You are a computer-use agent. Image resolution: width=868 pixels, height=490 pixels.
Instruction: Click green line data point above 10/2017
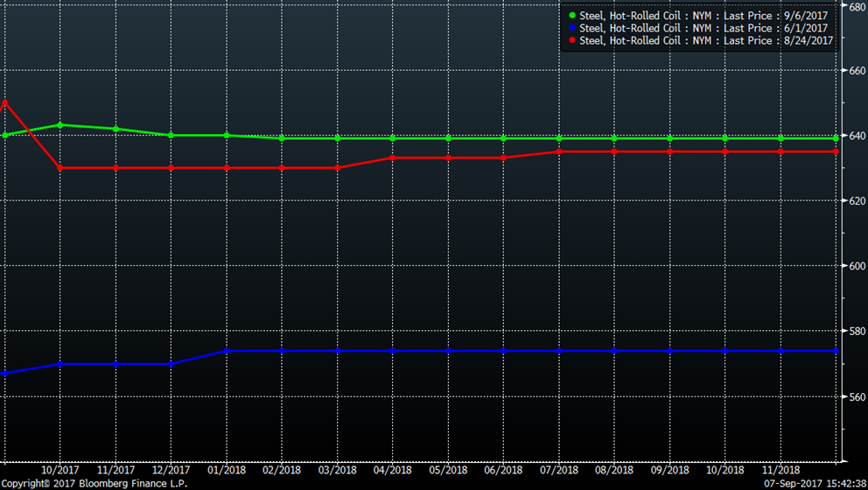tap(59, 125)
